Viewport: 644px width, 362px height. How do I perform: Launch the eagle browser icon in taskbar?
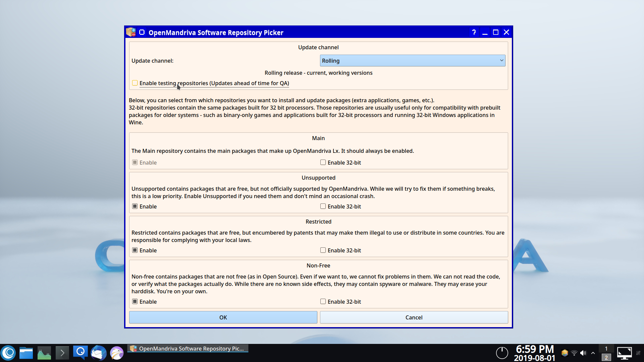click(x=117, y=353)
